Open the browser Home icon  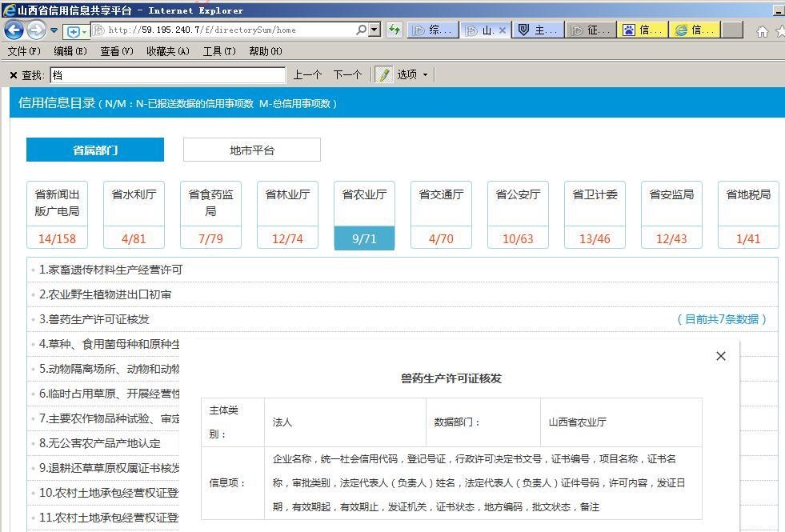(x=762, y=31)
